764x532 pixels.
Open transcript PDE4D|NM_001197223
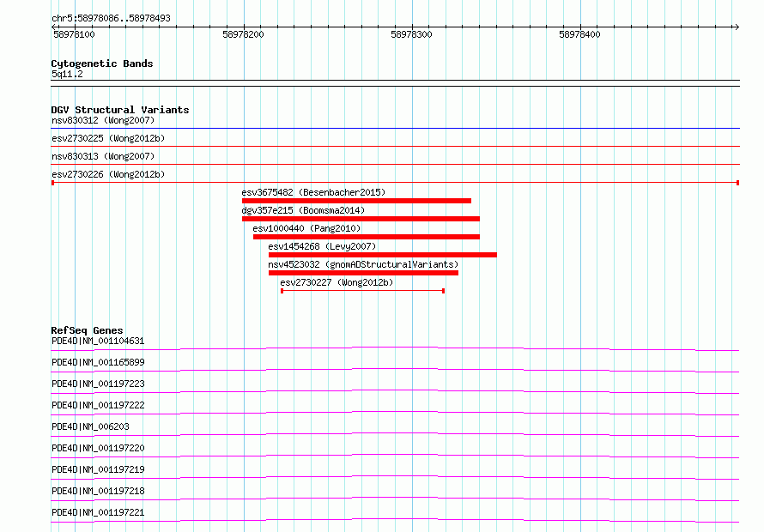point(98,384)
